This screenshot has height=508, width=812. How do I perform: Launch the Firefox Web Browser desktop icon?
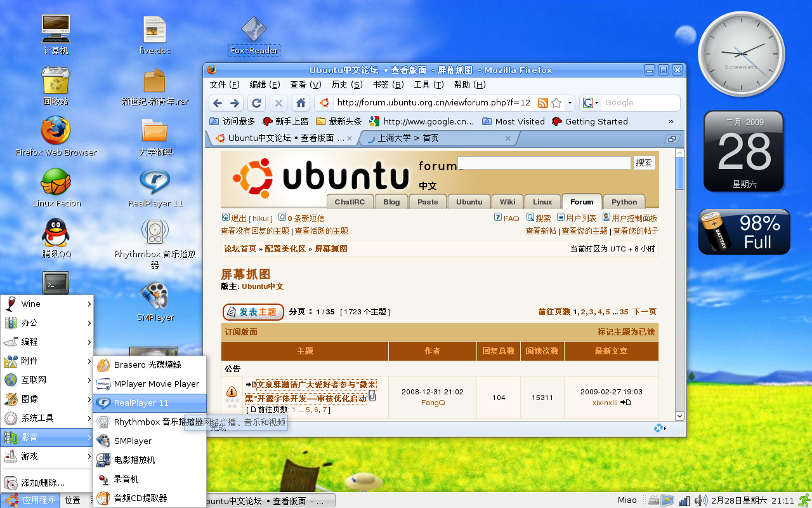[56, 136]
